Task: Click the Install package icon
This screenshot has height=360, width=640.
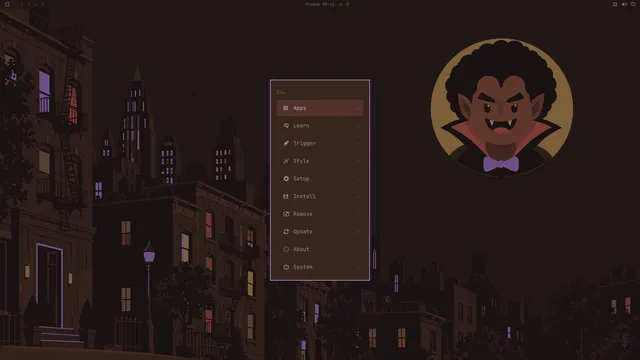Action: coord(286,196)
